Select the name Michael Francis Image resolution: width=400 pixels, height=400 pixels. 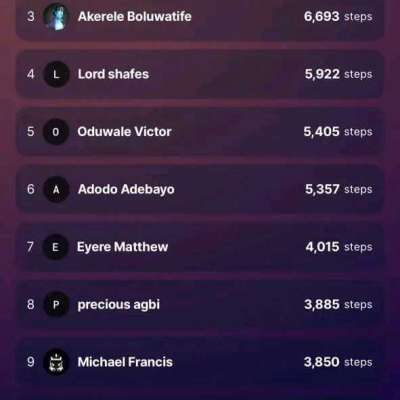[125, 362]
